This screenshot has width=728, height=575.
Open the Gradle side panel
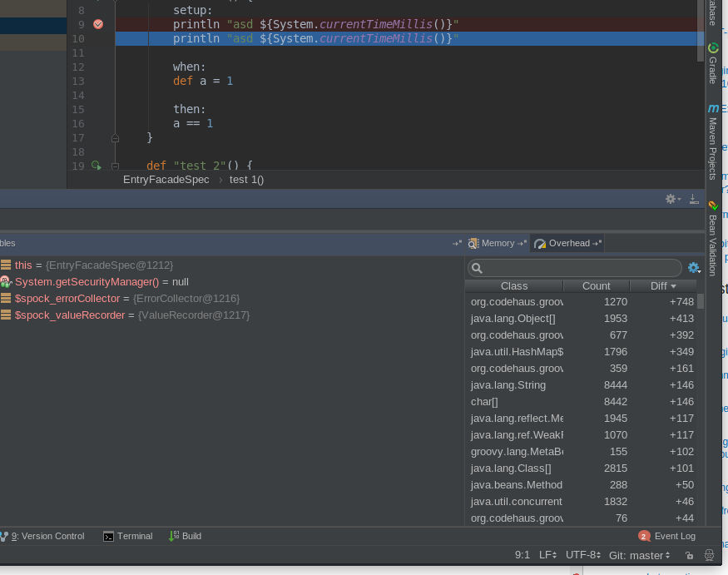tap(713, 63)
